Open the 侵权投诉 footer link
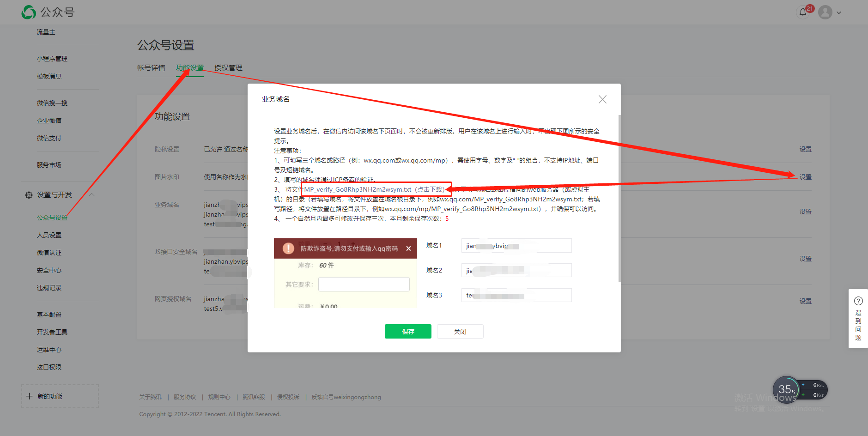 (288, 397)
